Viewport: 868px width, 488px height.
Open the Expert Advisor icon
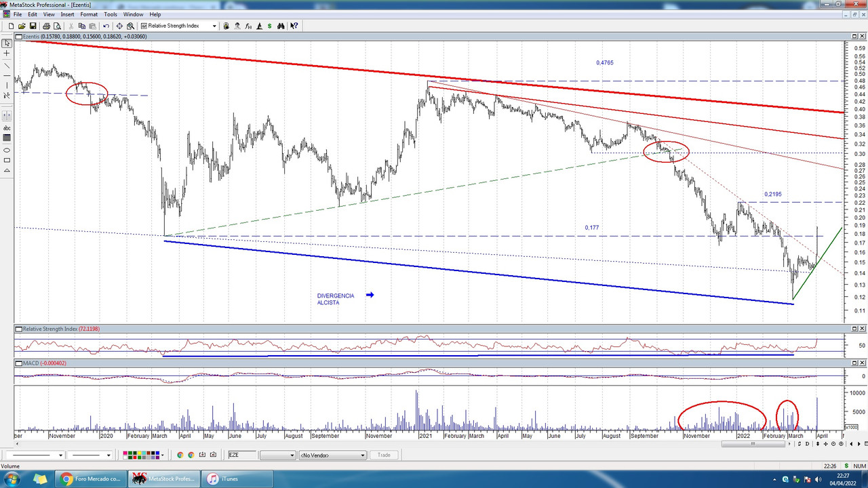coord(237,26)
